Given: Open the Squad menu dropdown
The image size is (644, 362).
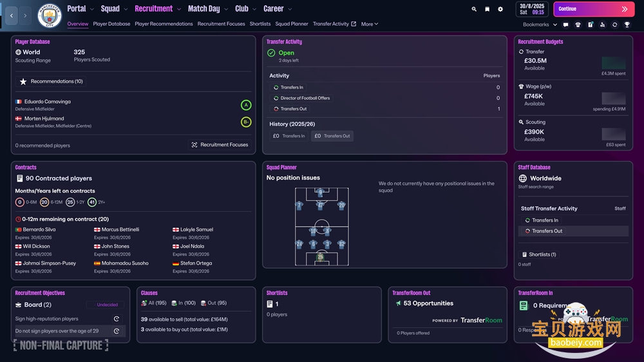Looking at the screenshot, I should click(115, 9).
